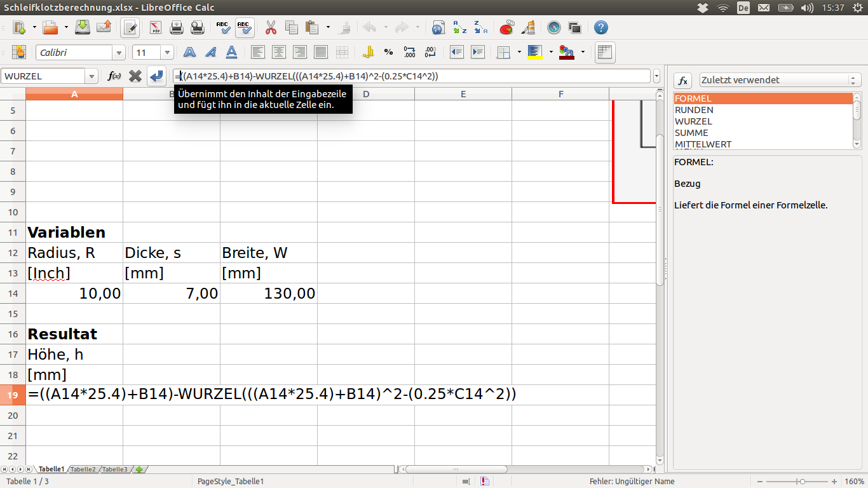Export directly as PDF icon
Screen dimensions: 868x488
click(156, 28)
